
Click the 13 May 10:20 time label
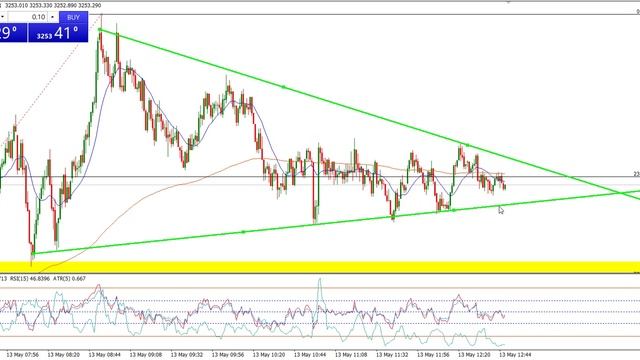pyautogui.click(x=269, y=355)
